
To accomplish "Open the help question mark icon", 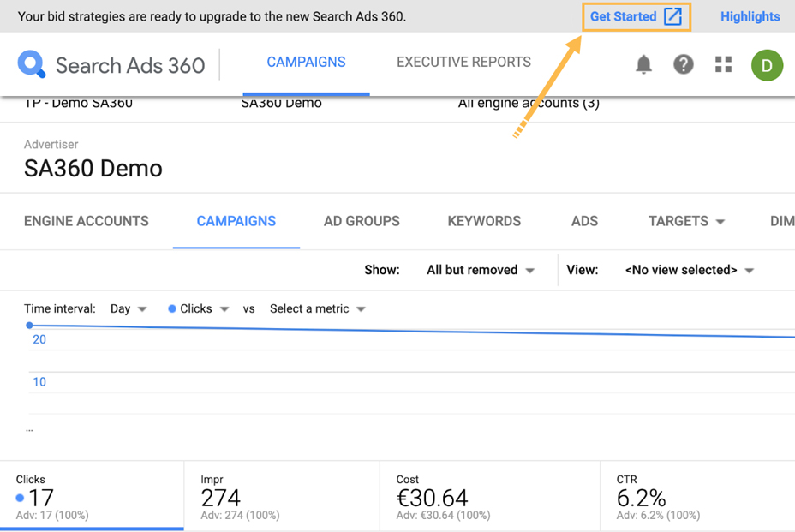I will click(x=684, y=64).
